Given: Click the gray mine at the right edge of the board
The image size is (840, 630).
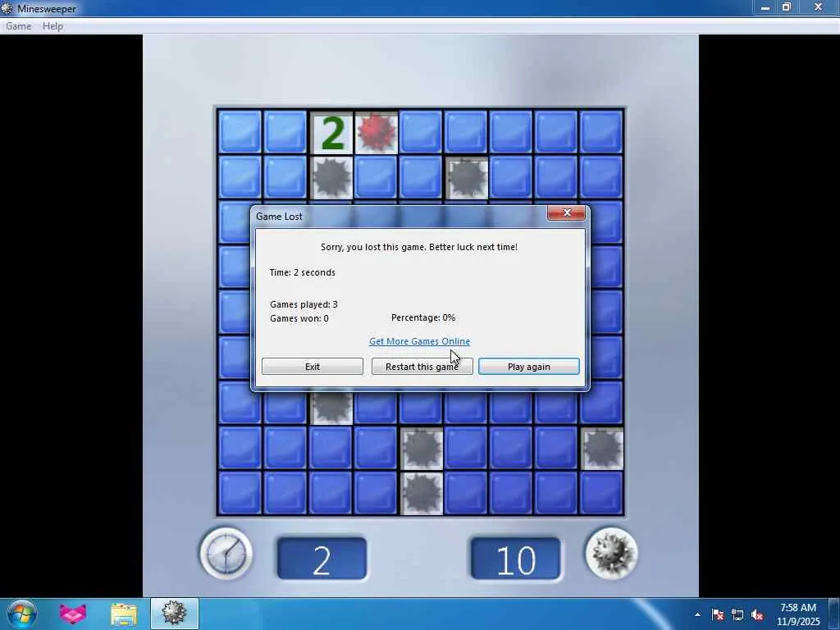Looking at the screenshot, I should click(601, 448).
